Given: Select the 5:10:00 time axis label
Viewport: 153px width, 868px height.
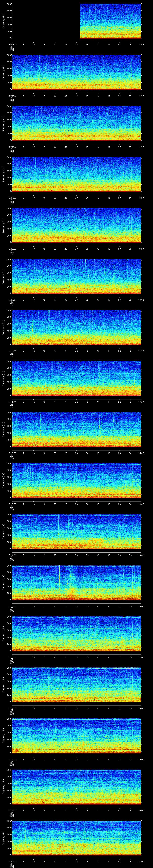Looking at the screenshot, I should point(12,351).
